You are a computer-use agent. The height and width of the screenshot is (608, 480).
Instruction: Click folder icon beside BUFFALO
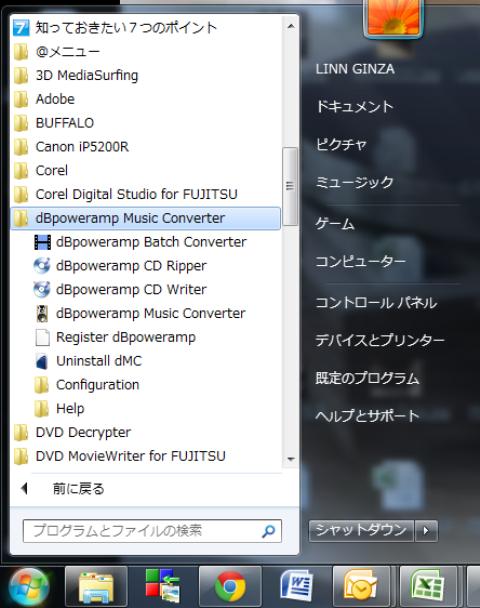(x=21, y=123)
